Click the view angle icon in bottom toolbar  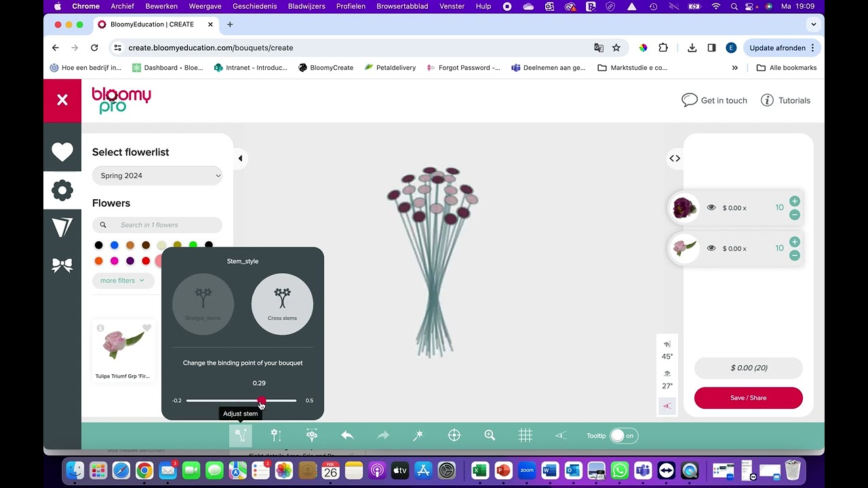click(561, 436)
